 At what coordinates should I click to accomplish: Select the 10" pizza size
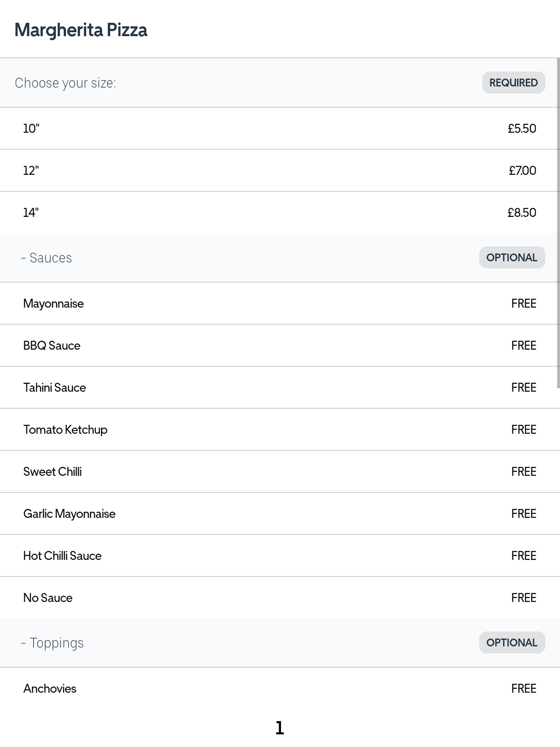tap(280, 128)
